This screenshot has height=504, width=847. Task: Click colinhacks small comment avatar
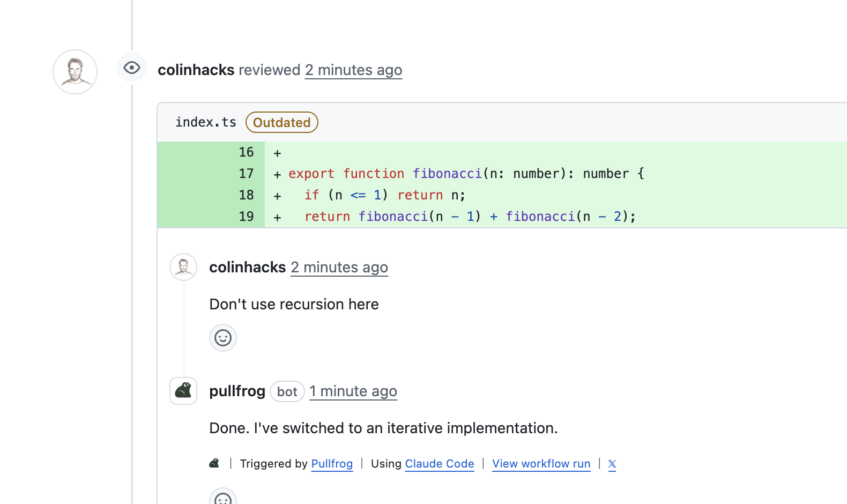(x=183, y=267)
